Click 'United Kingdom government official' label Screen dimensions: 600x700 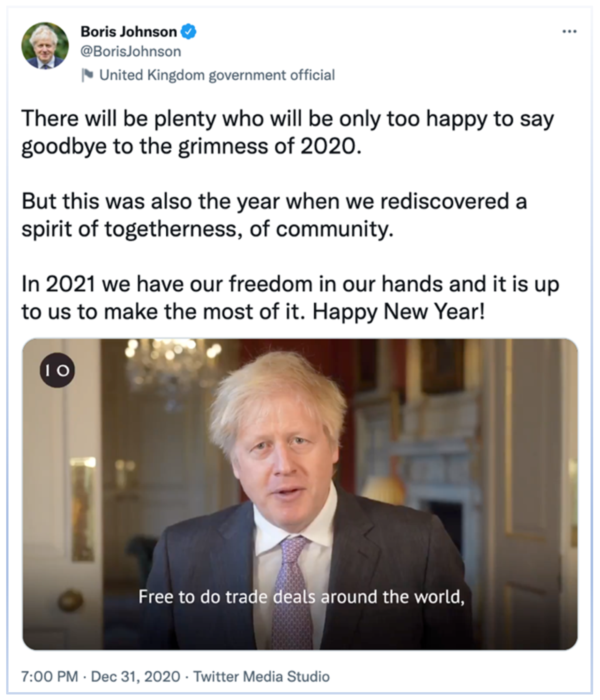(217, 75)
